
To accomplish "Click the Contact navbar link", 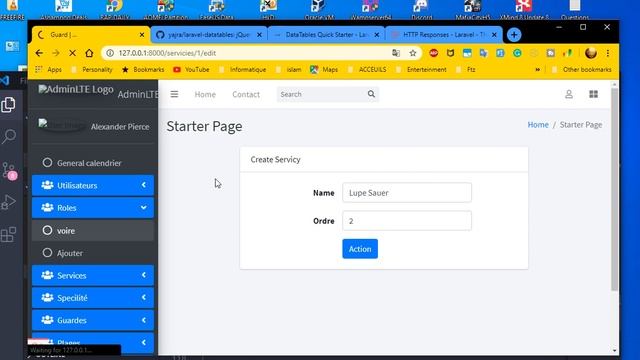I will (x=246, y=94).
